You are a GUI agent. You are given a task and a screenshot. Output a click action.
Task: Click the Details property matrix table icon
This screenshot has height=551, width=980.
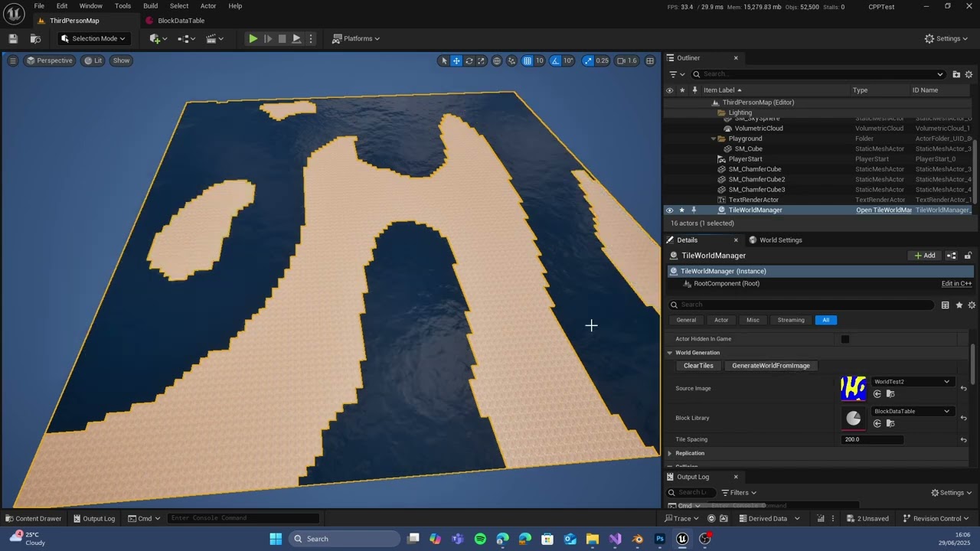pos(946,305)
